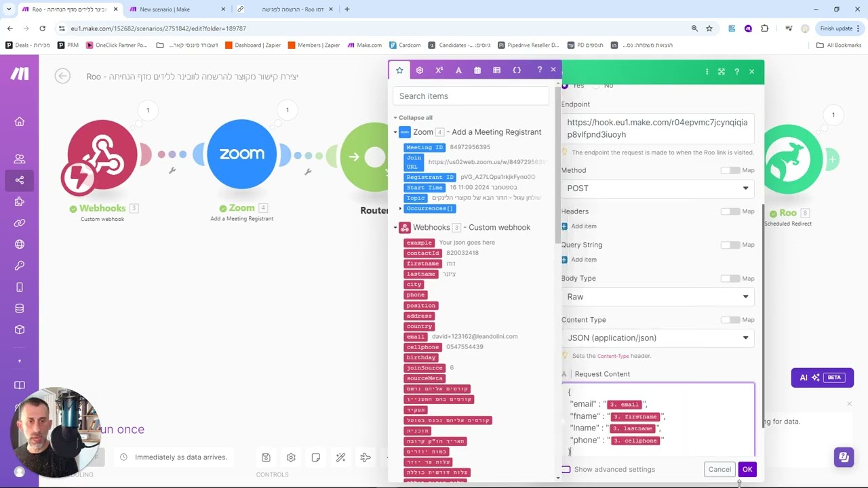Open the AI beta assistant button
868x488 pixels.
[822, 378]
